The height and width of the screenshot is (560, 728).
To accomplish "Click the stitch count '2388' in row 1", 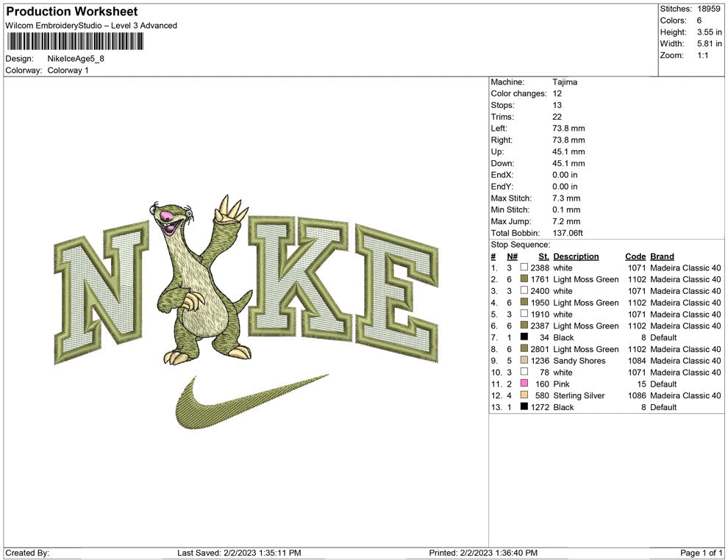I will tap(540, 268).
